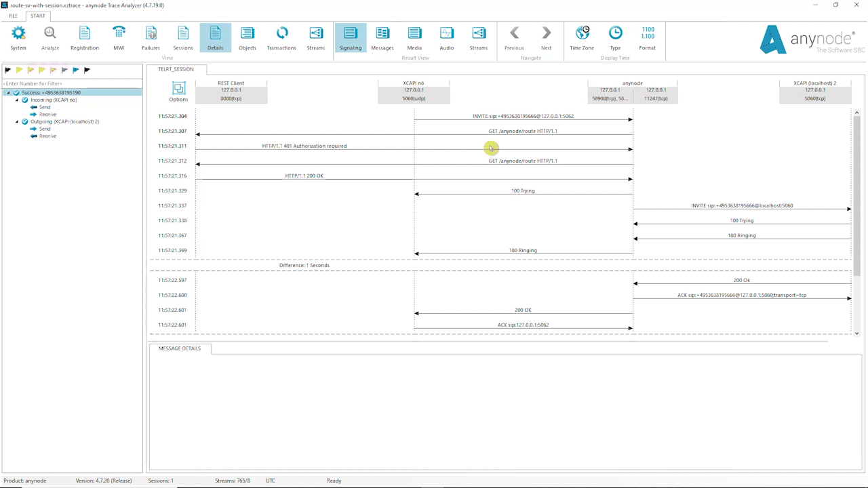
Task: Open the MWI view
Action: (119, 38)
